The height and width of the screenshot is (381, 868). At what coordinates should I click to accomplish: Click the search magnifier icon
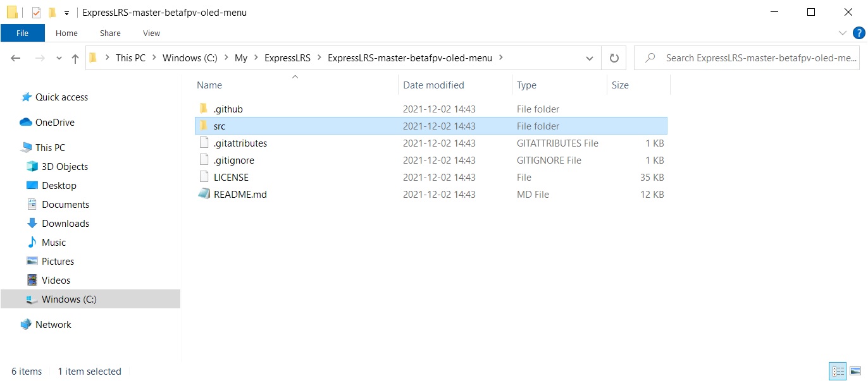point(650,58)
